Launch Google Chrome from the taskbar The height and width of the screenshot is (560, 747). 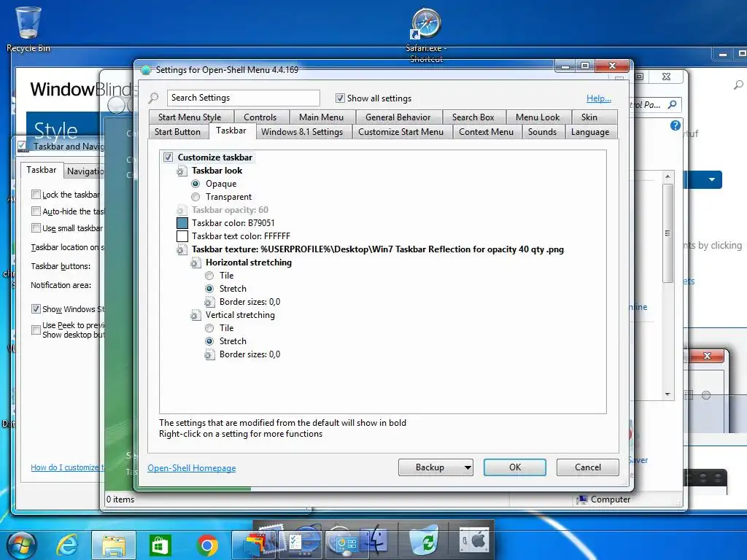[x=207, y=545]
